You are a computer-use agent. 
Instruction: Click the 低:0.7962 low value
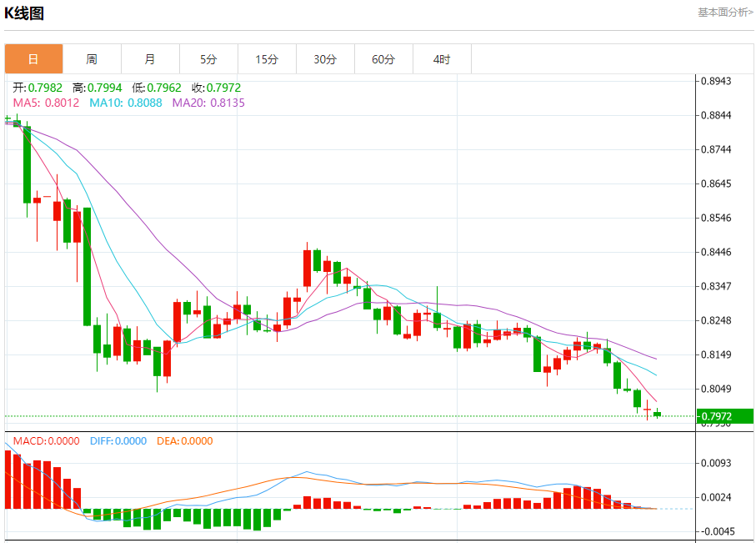click(157, 88)
